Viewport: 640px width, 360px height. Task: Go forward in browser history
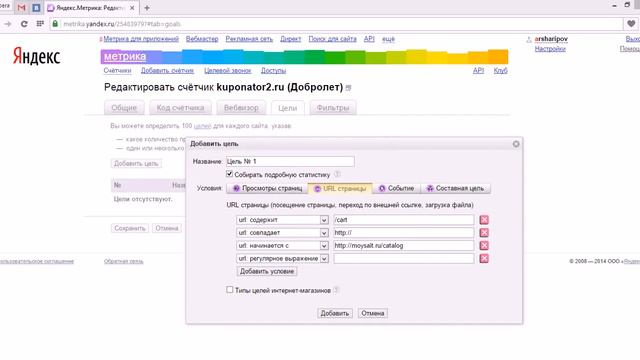[8, 24]
